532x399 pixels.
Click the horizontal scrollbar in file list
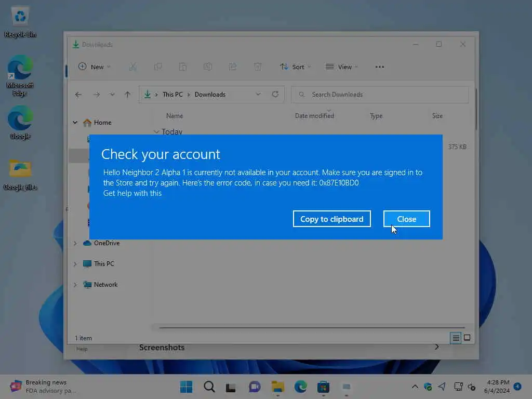[312, 328]
